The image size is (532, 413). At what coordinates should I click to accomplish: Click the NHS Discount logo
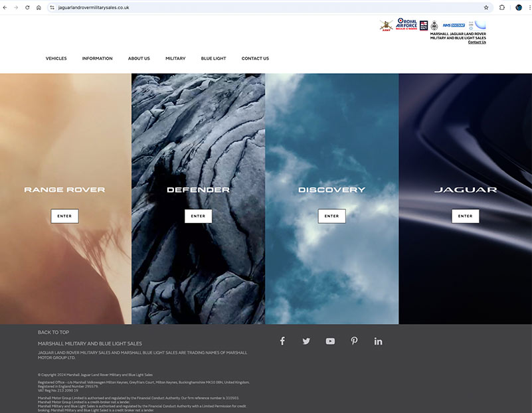[454, 25]
